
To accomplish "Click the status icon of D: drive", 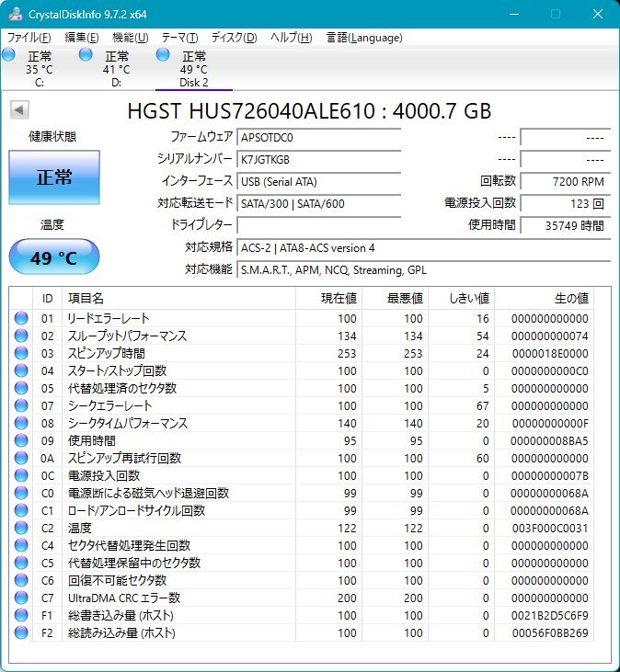I will point(86,54).
